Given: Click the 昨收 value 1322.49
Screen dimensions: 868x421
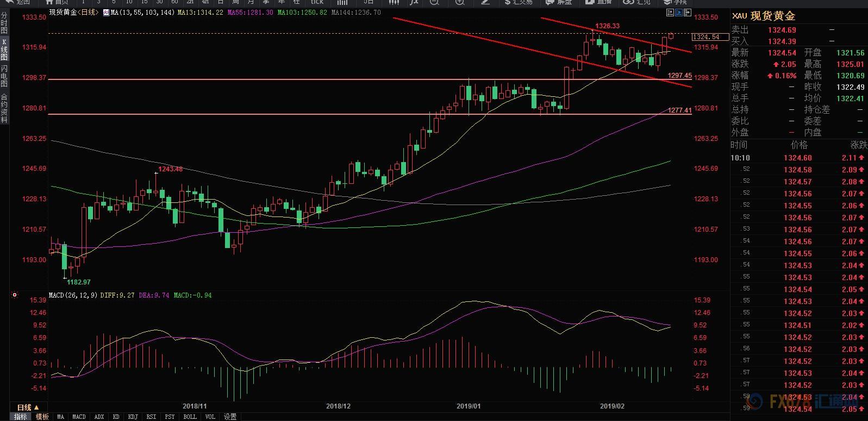Looking at the screenshot, I should click(850, 87).
